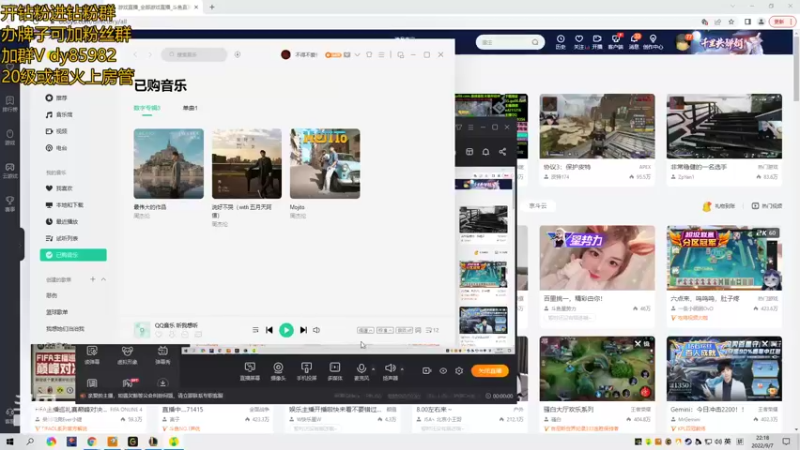800x450 pixels.
Task: Go forward in QQ Music navigation
Action: [x=150, y=55]
